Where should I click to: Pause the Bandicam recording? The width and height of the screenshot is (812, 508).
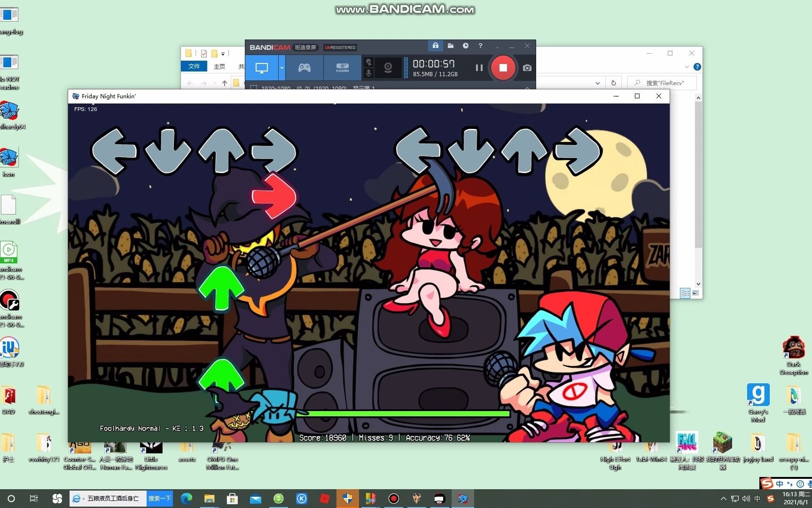479,68
